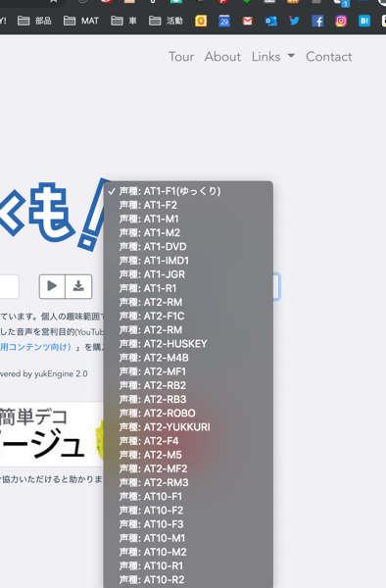This screenshot has width=386, height=588.
Task: Open the 活動 bookmark folder
Action: coord(166,21)
